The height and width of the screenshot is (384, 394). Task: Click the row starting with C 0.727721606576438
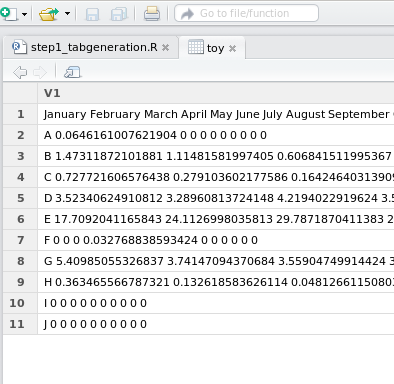coord(216,177)
